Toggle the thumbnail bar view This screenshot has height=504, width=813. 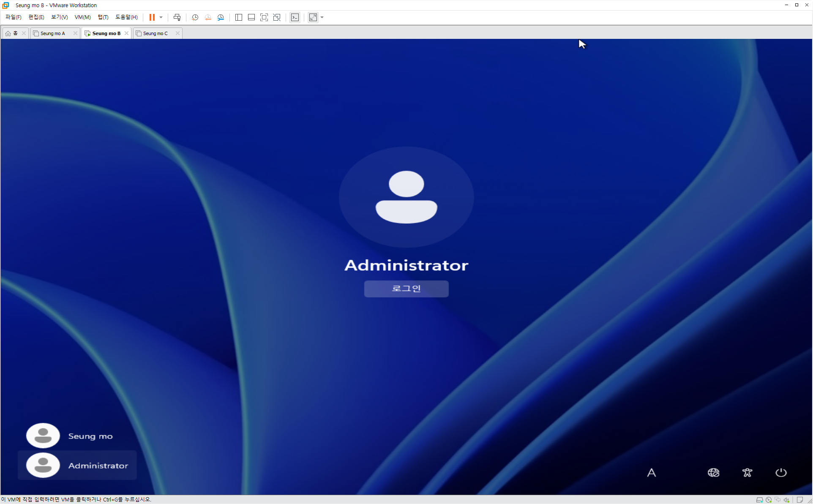point(251,17)
